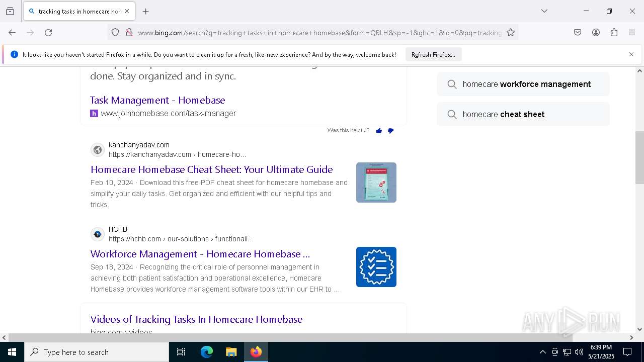The image size is (644, 362).
Task: Click the Homebase purple favicon
Action: [94, 114]
